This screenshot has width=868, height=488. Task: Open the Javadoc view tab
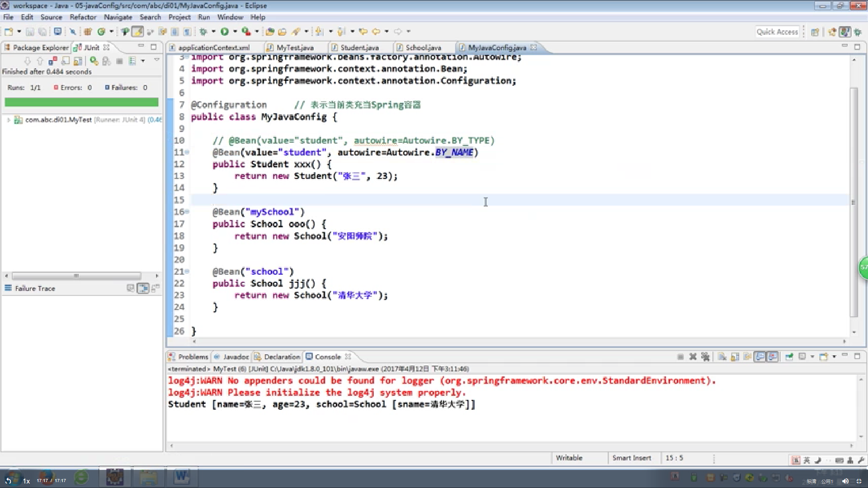[x=231, y=357]
